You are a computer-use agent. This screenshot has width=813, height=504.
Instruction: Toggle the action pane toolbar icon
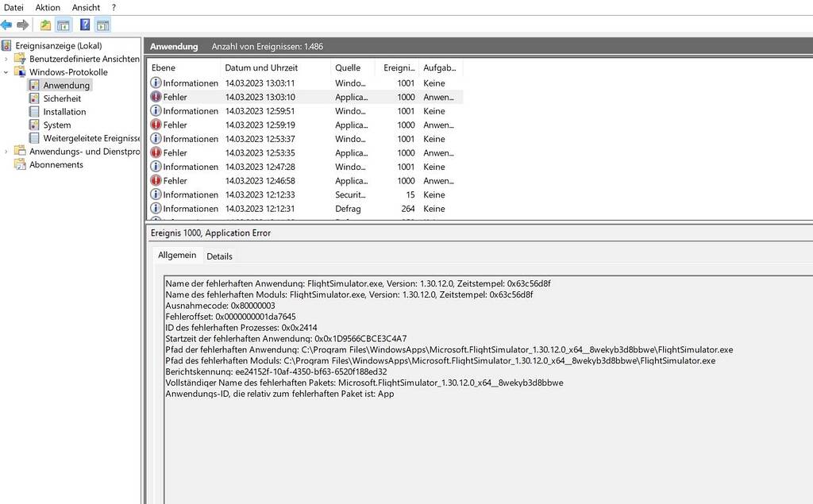pos(102,25)
